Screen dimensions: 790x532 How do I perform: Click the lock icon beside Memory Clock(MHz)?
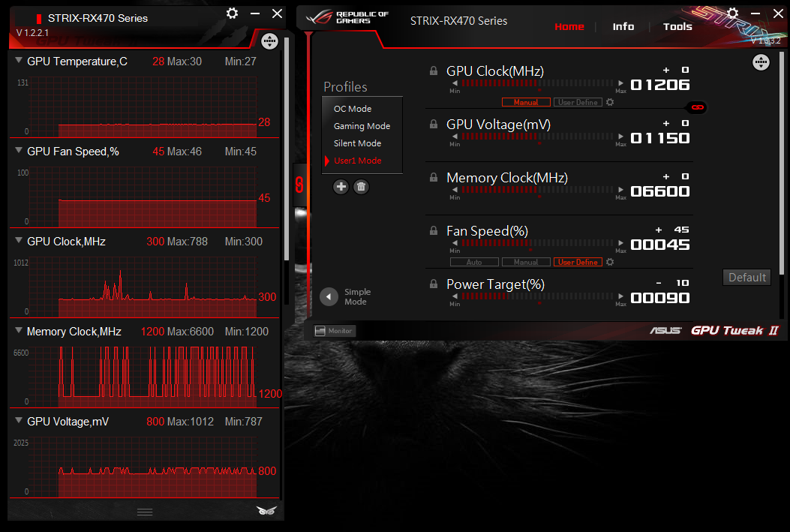click(x=434, y=177)
